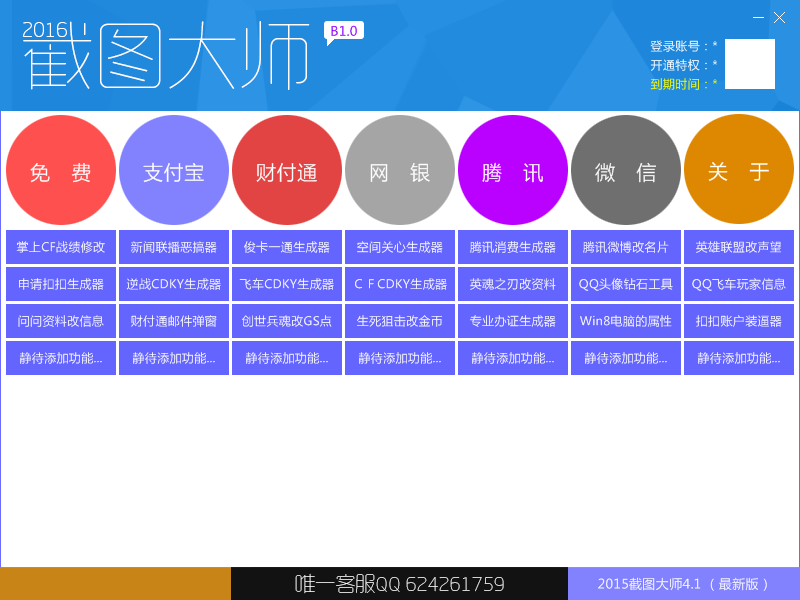
Task: Switch to the 财付通 circle category
Action: 287,170
